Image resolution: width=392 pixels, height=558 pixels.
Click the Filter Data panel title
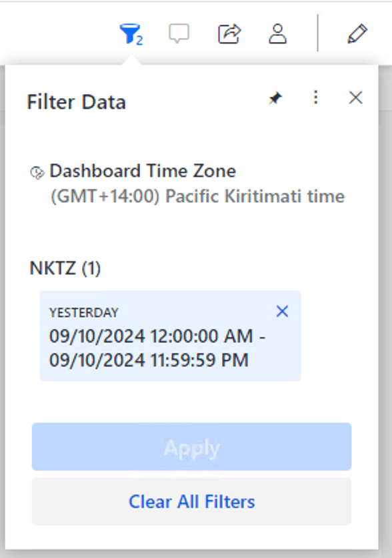tap(77, 102)
